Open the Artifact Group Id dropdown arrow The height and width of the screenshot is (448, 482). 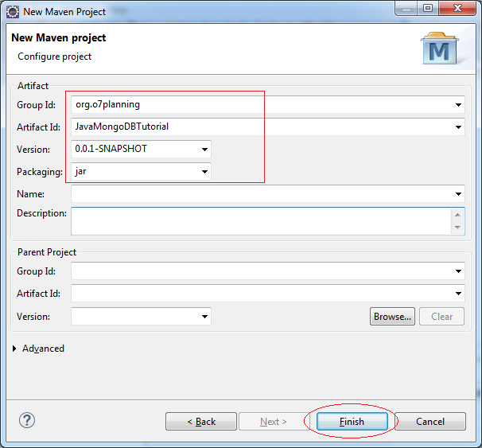[x=458, y=105]
